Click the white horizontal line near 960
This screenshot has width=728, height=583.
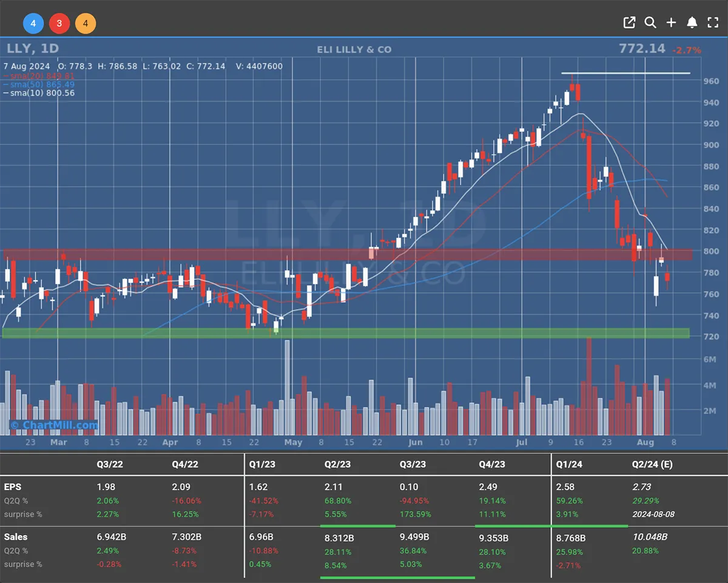click(625, 73)
